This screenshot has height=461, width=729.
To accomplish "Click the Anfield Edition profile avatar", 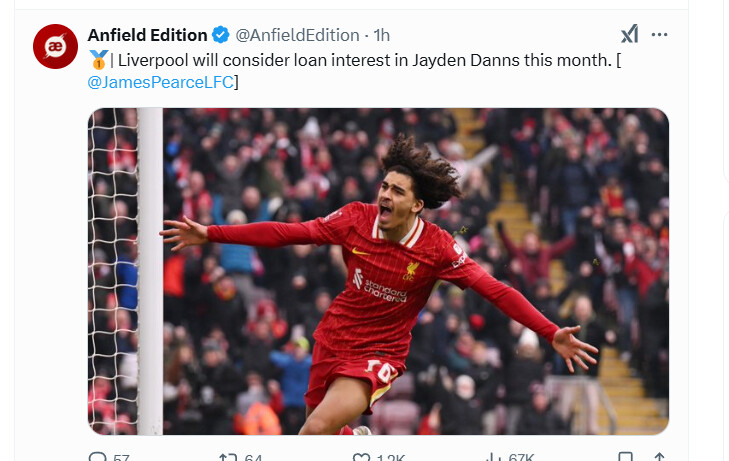I will 55,46.
